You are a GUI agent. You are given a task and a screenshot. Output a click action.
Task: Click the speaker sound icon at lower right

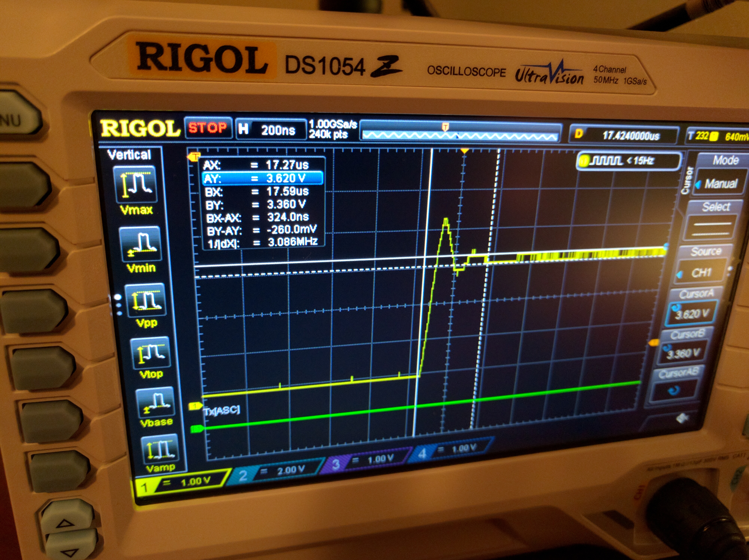682,418
